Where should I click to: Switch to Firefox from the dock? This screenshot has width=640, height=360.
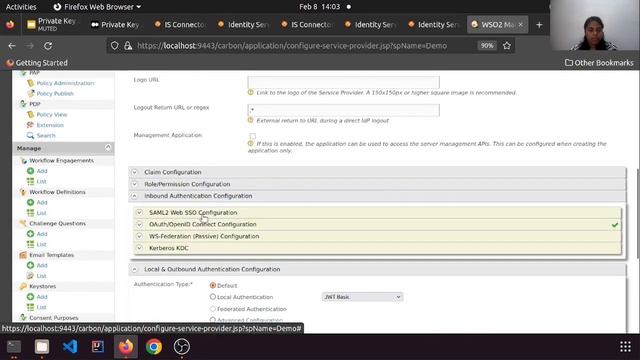pos(126,347)
